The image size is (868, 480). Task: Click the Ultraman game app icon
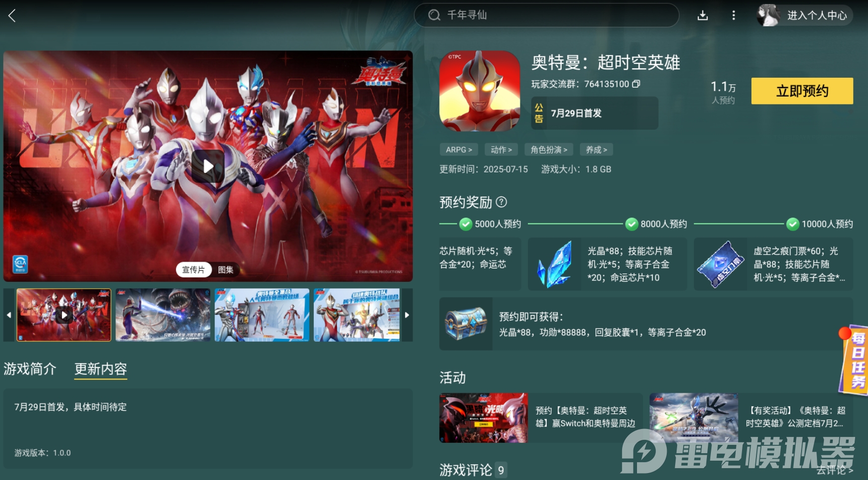[480, 91]
